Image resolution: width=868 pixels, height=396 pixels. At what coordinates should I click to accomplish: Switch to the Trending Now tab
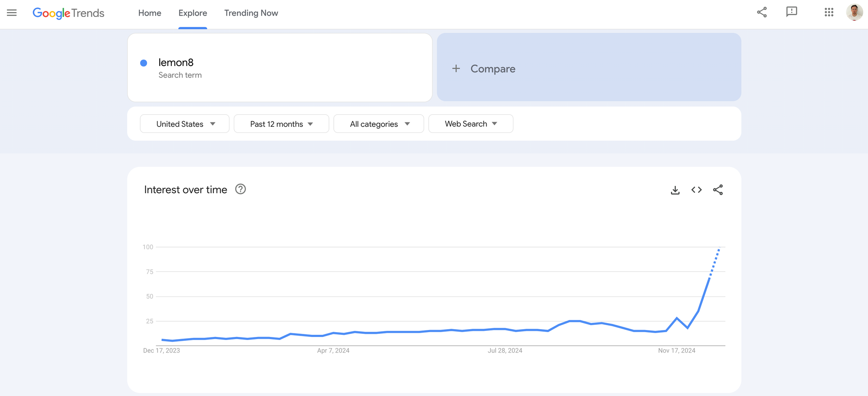point(251,13)
